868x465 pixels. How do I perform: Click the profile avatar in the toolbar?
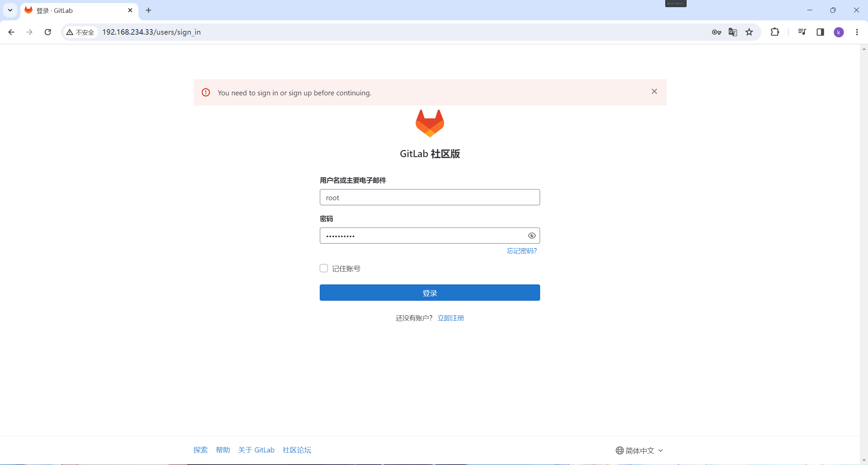(x=839, y=32)
